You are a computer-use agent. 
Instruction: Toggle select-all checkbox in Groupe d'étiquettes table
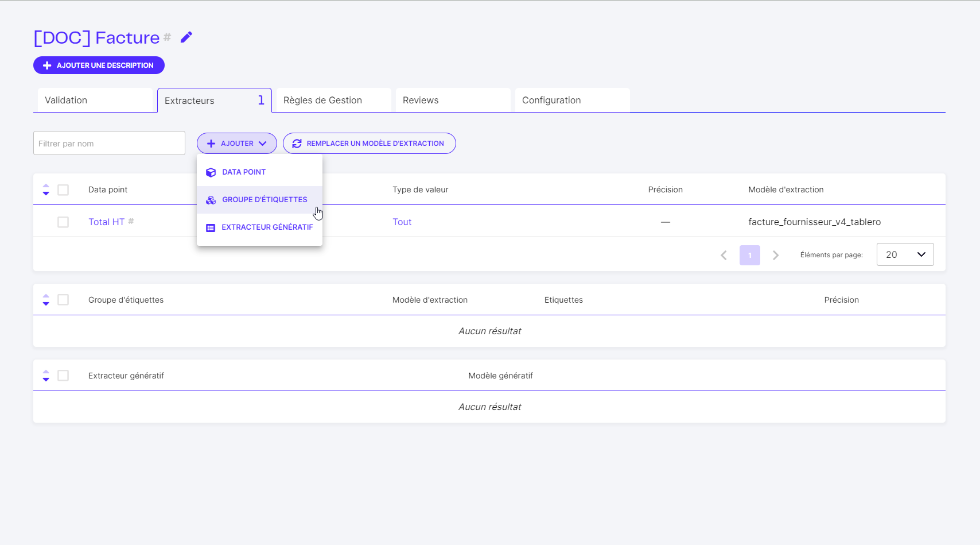(63, 300)
